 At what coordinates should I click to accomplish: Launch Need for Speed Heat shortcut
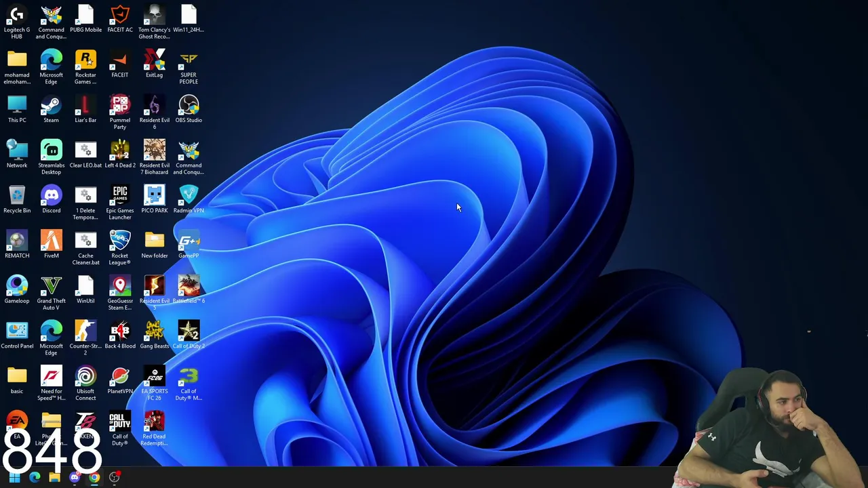coord(51,383)
